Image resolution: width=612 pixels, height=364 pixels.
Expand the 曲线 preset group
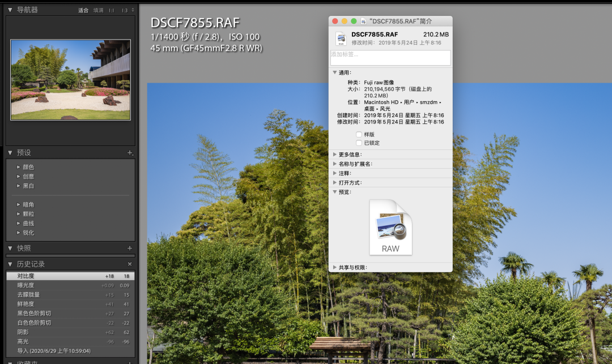click(x=18, y=223)
